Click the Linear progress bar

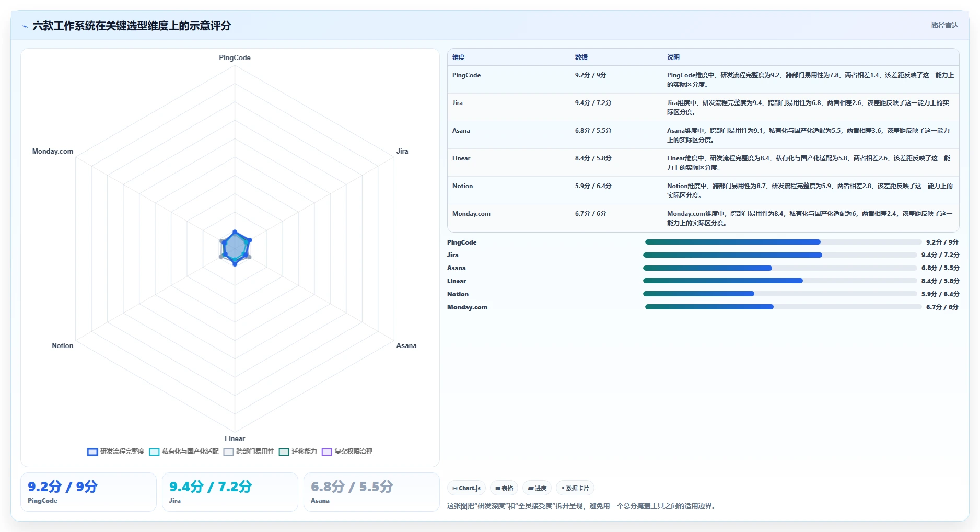click(x=780, y=281)
